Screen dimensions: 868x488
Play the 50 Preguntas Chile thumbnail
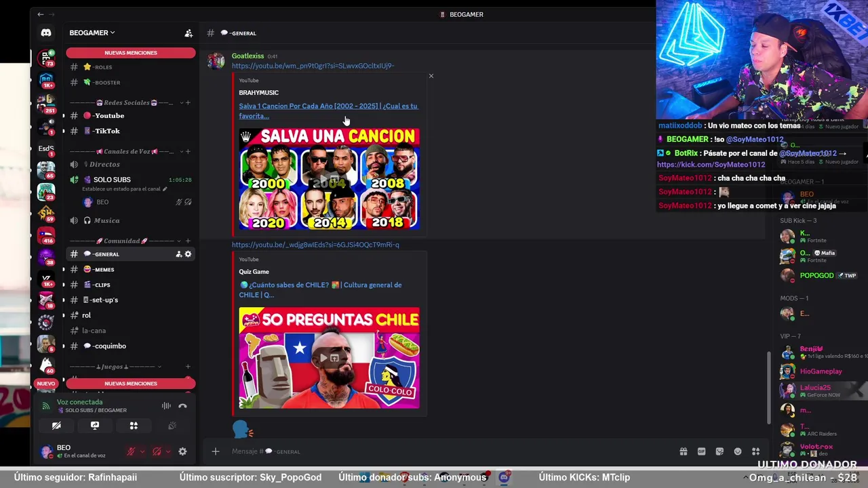coord(329,358)
